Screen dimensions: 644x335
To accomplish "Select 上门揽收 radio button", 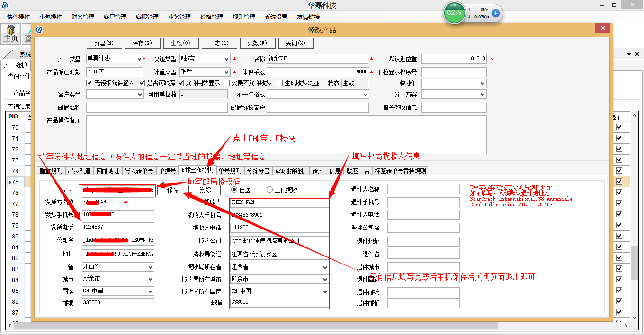I will point(270,190).
